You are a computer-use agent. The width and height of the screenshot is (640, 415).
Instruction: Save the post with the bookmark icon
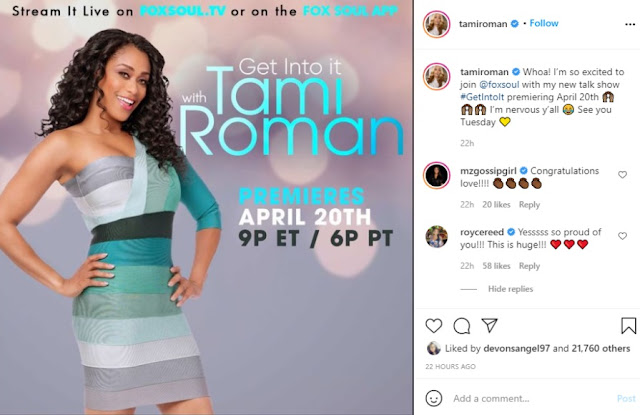point(628,326)
